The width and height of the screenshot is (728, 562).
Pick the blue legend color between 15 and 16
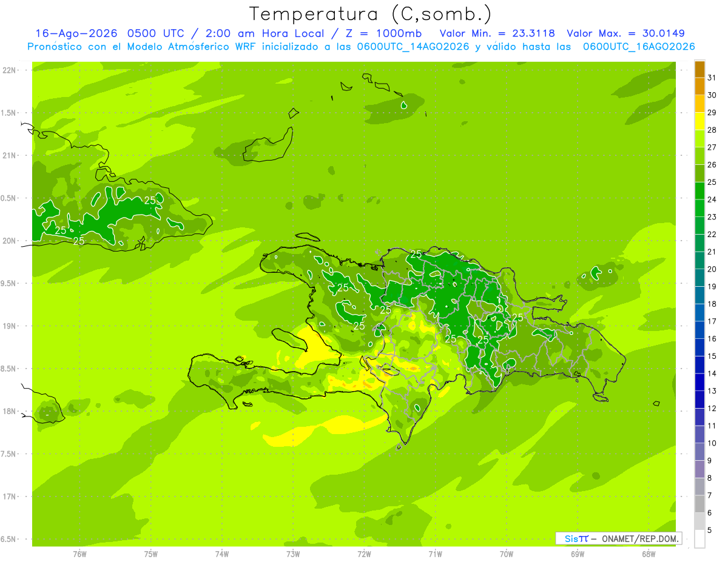[x=699, y=347]
